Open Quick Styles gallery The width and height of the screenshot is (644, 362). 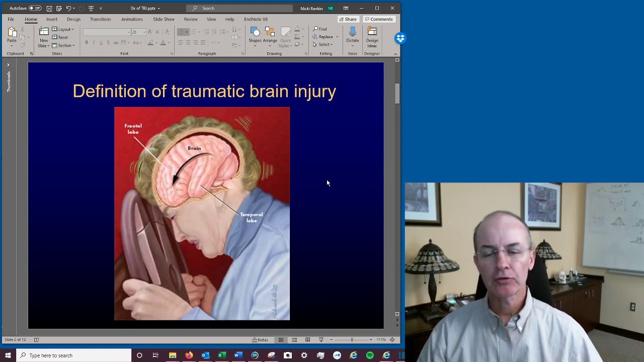(x=285, y=36)
